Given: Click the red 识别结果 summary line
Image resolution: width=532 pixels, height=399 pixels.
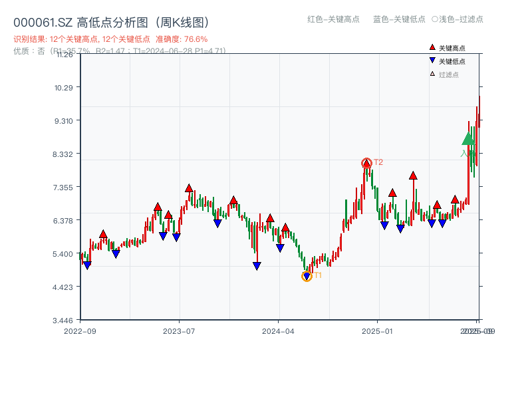Looking at the screenshot, I should (110, 39).
